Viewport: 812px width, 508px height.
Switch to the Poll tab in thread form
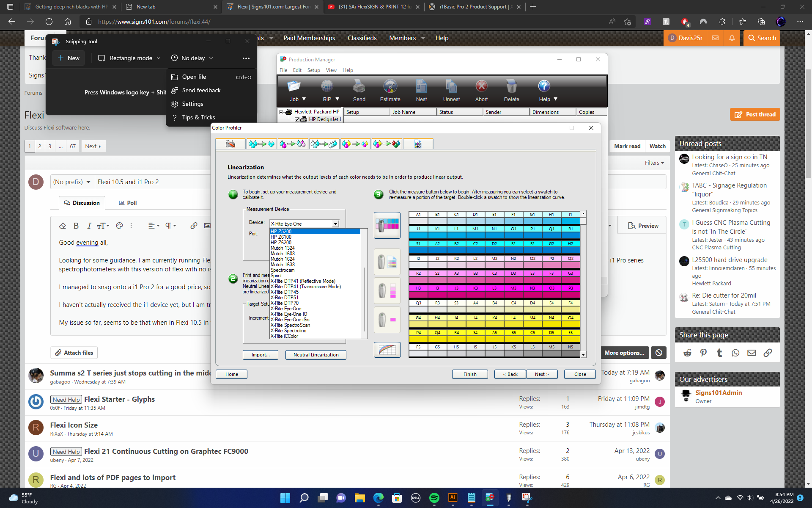pos(128,203)
